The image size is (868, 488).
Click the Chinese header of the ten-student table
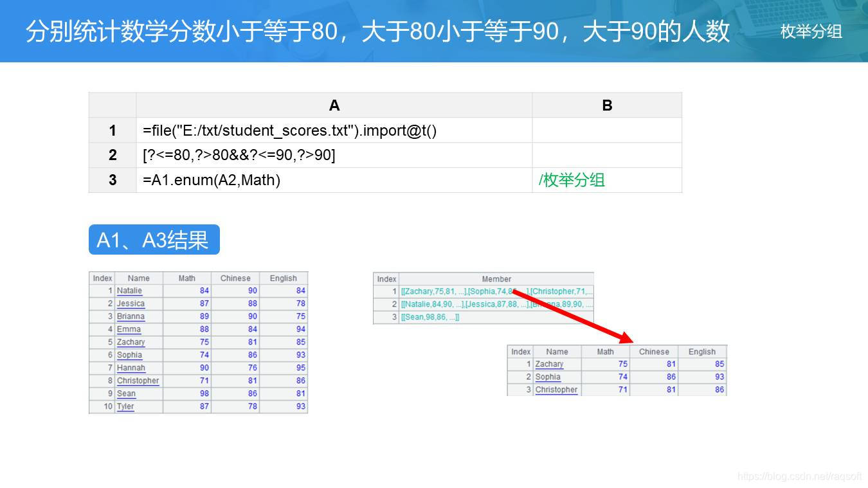point(235,278)
